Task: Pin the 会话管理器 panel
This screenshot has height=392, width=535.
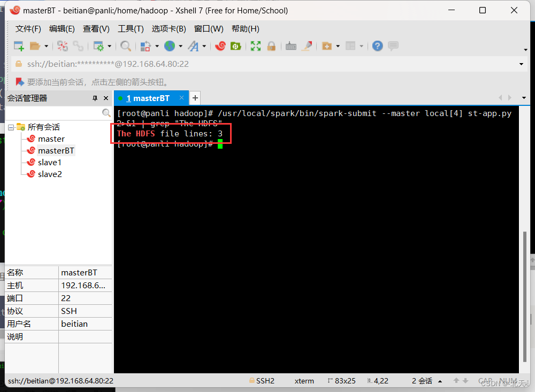Action: [95, 98]
